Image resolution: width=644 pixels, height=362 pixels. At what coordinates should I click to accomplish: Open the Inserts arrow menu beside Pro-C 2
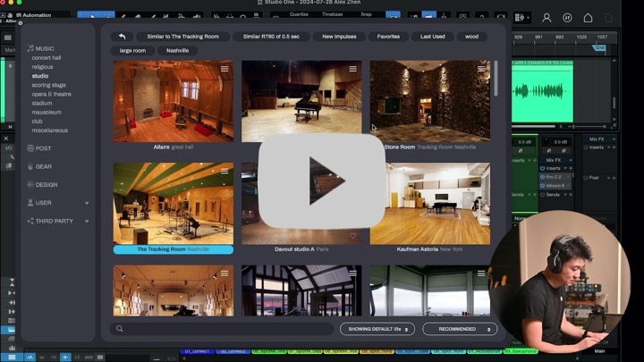[565, 168]
